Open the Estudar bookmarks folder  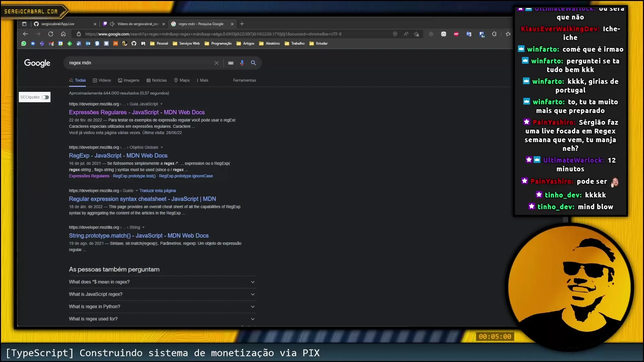coord(318,43)
